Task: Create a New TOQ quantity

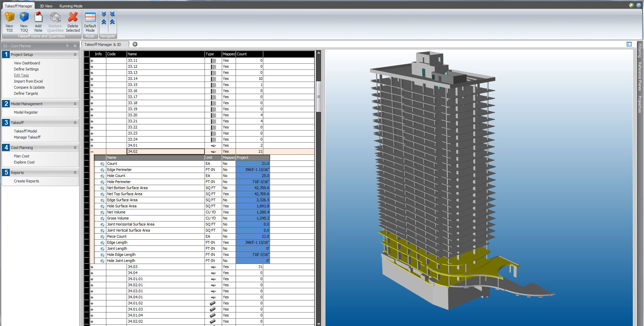Action: 24,21
